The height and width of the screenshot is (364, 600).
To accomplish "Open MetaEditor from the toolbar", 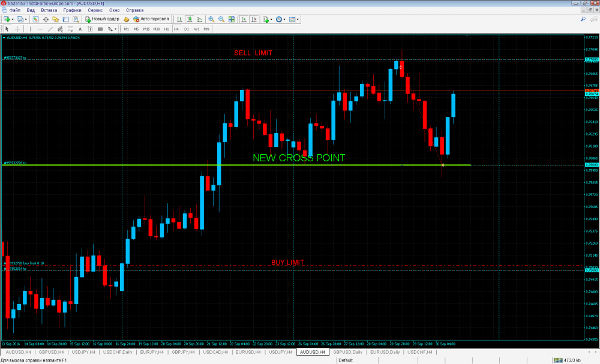I will coord(126,19).
